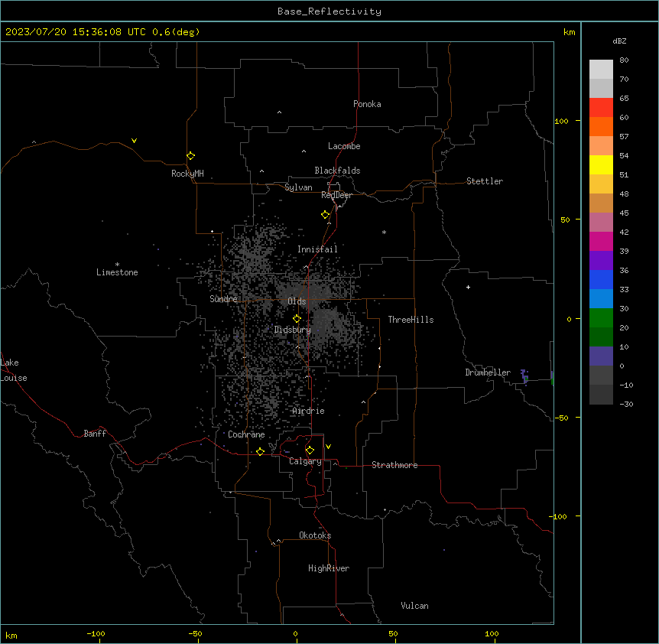This screenshot has height=644, width=659.
Task: Select the yellow diamond marker south of RedDeer
Action: point(325,215)
